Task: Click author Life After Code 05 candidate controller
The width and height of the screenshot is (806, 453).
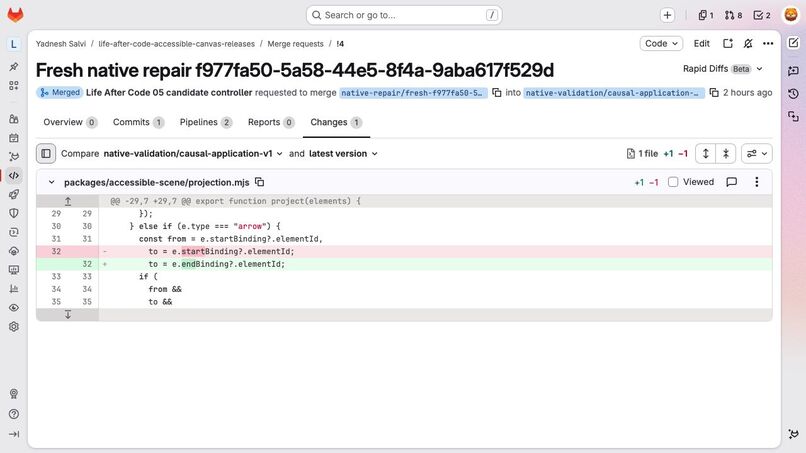Action: (x=169, y=93)
